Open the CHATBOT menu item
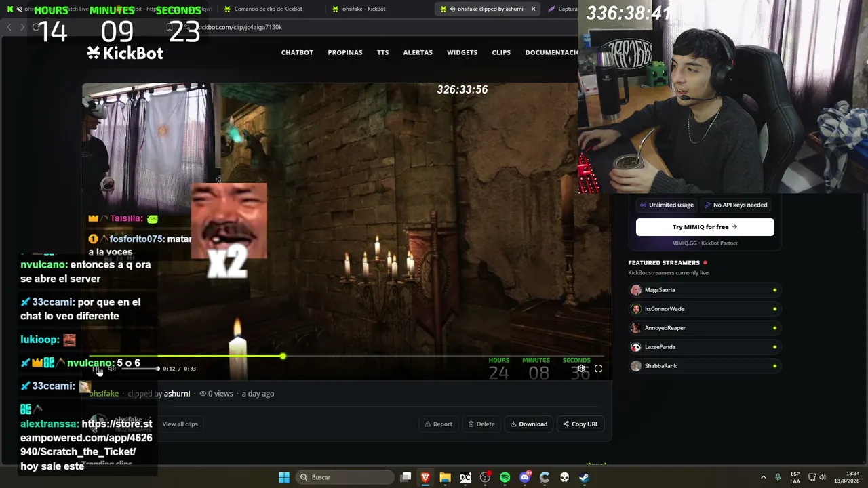 coord(297,52)
